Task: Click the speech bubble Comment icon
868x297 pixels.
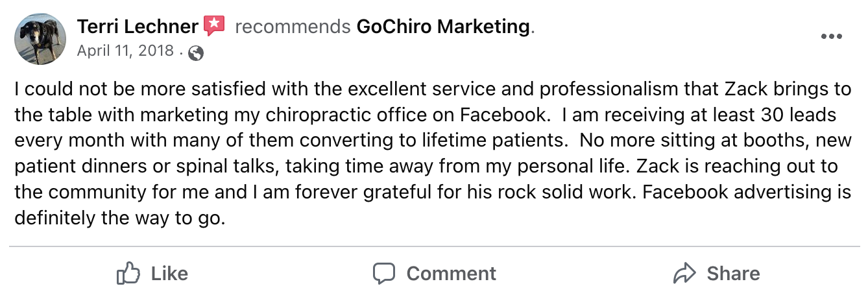Action: click(x=384, y=274)
